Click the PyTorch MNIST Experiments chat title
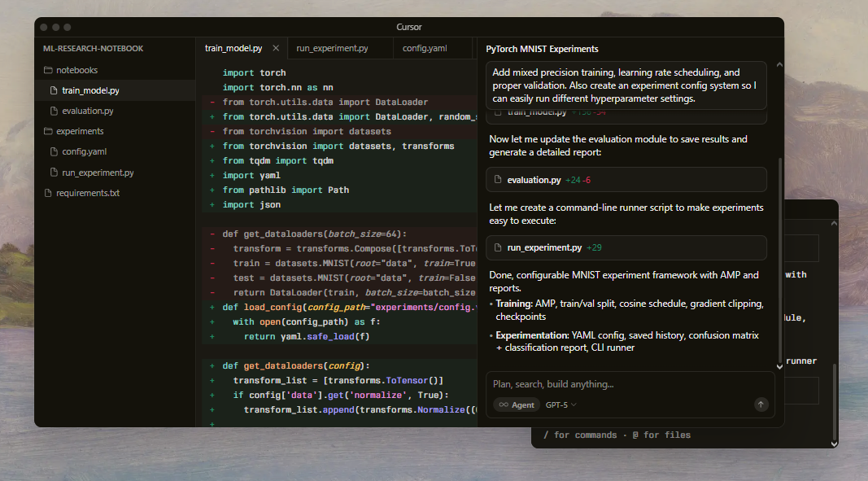The width and height of the screenshot is (868, 481). 542,49
